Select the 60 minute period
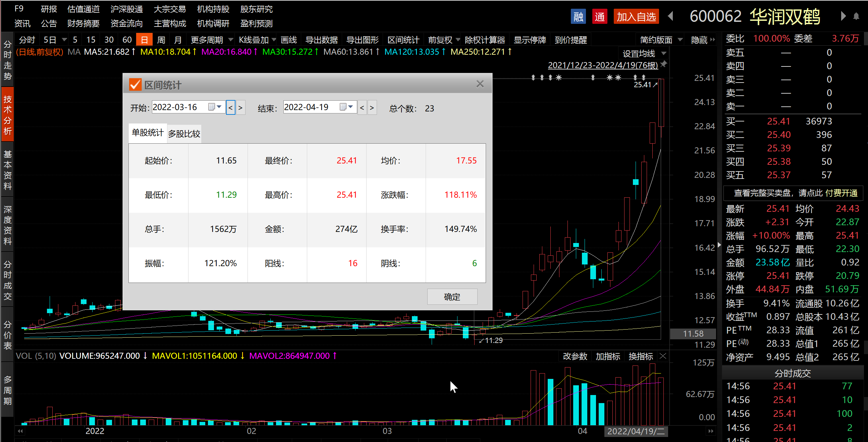This screenshot has width=868, height=442. click(x=127, y=40)
